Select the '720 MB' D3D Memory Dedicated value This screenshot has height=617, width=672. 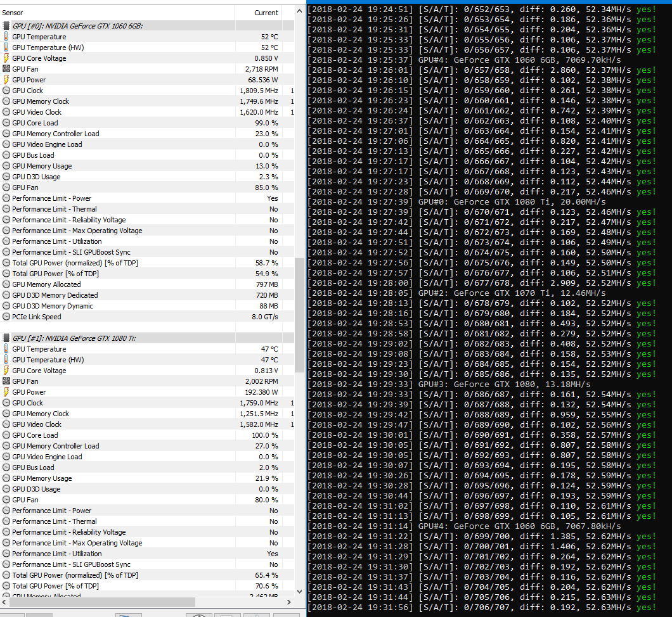point(267,295)
